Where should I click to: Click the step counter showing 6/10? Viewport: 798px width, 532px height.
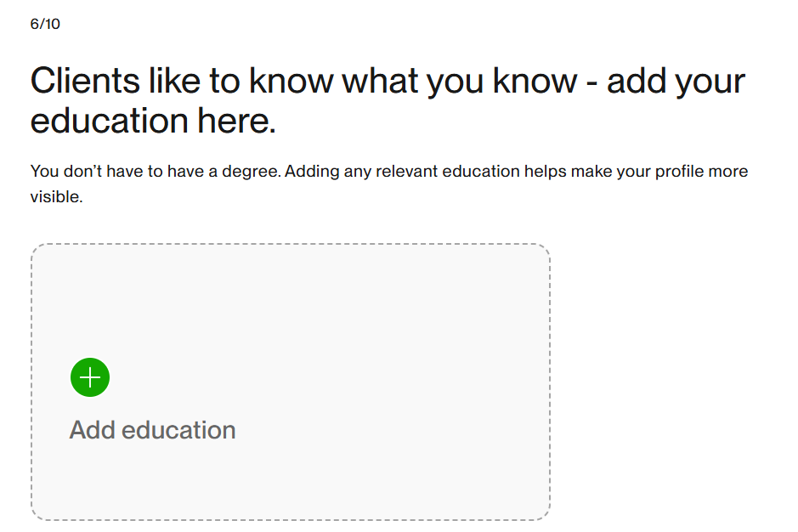tap(45, 24)
